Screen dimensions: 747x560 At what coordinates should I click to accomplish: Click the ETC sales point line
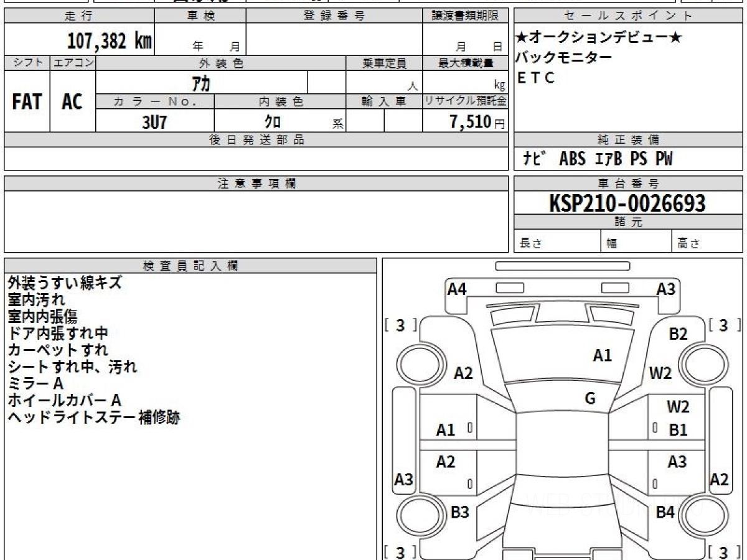pyautogui.click(x=536, y=78)
